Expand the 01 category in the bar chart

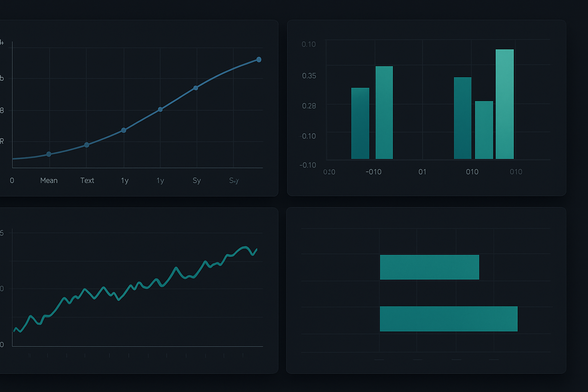422,172
